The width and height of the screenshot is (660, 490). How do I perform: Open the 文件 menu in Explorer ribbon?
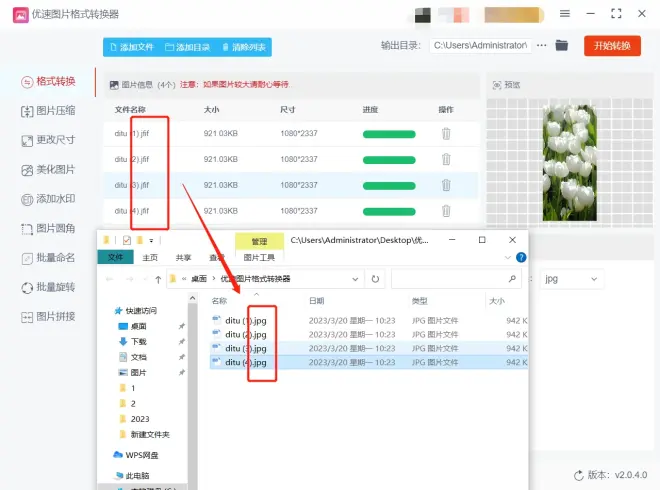tap(116, 257)
